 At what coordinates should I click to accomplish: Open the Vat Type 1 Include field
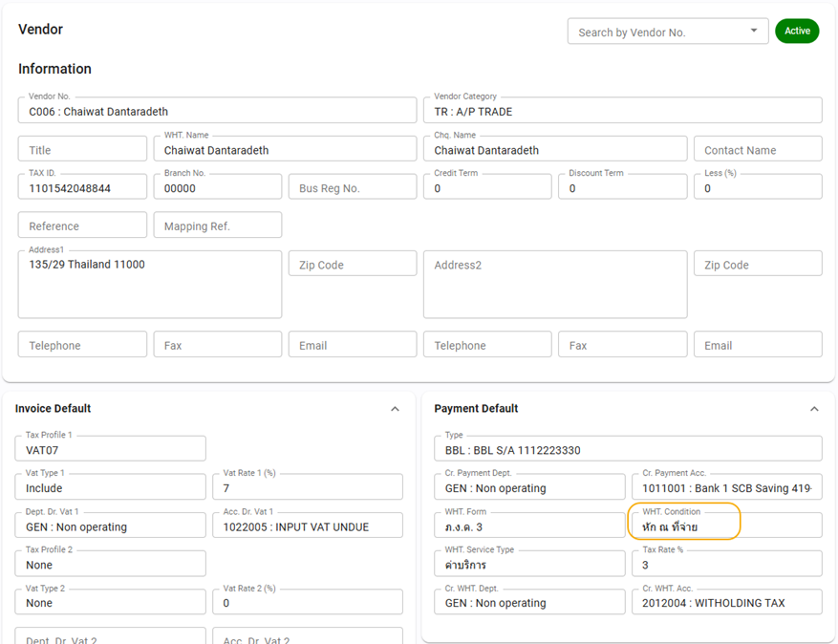coord(110,487)
